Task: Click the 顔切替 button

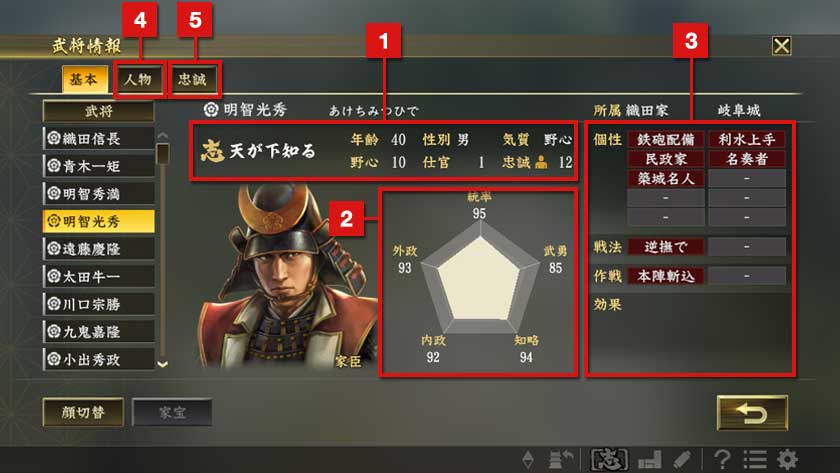Action: pos(83,412)
